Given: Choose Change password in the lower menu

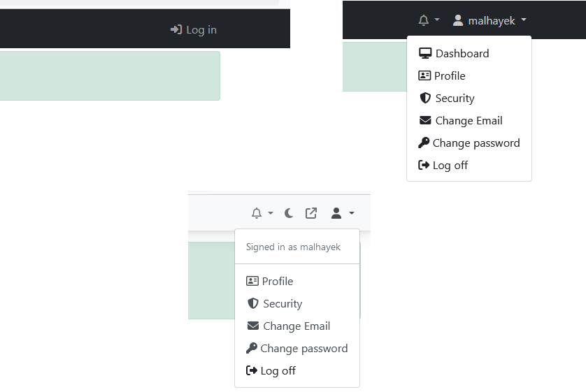Looking at the screenshot, I should (297, 348).
